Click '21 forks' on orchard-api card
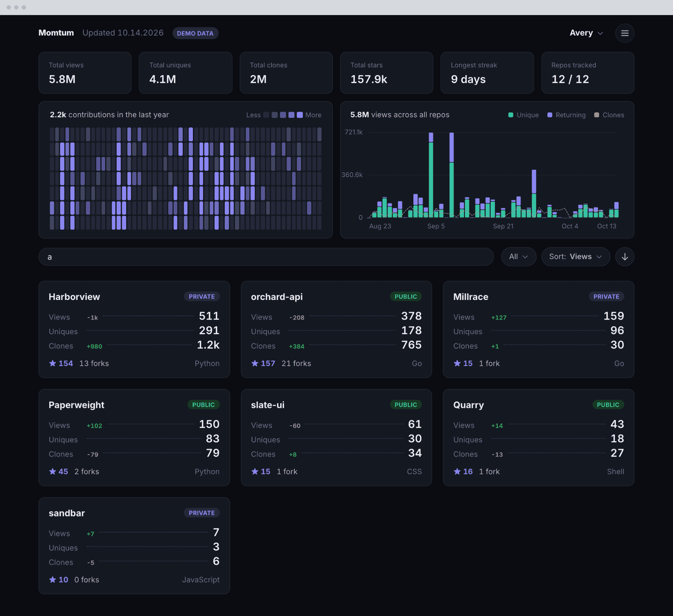This screenshot has height=616, width=673. 296,363
